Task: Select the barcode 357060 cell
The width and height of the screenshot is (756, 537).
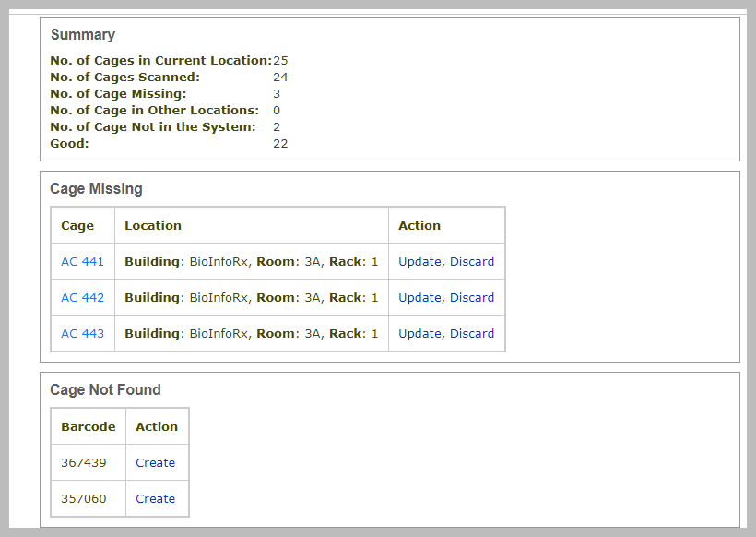Action: click(83, 498)
